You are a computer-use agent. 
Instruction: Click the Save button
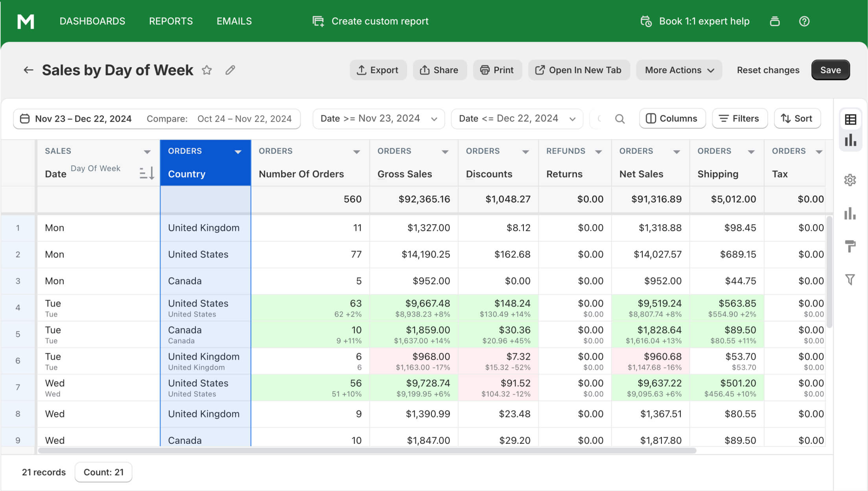(831, 70)
